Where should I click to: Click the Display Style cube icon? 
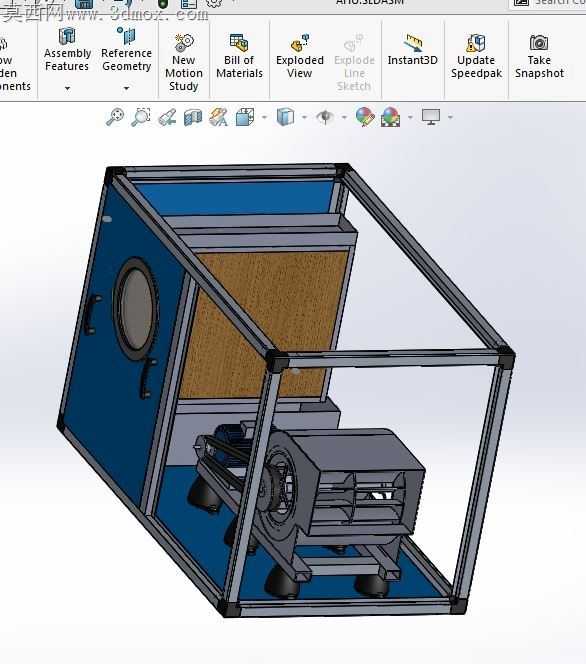point(285,117)
